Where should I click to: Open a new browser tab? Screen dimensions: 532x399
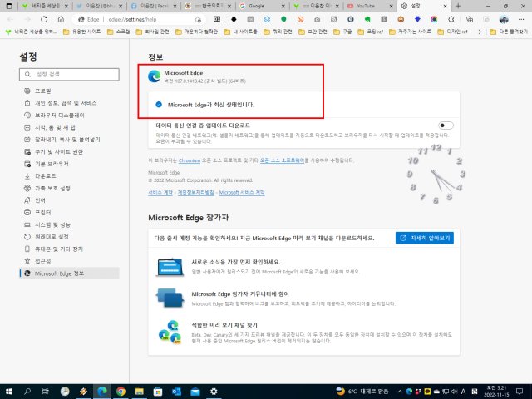458,6
